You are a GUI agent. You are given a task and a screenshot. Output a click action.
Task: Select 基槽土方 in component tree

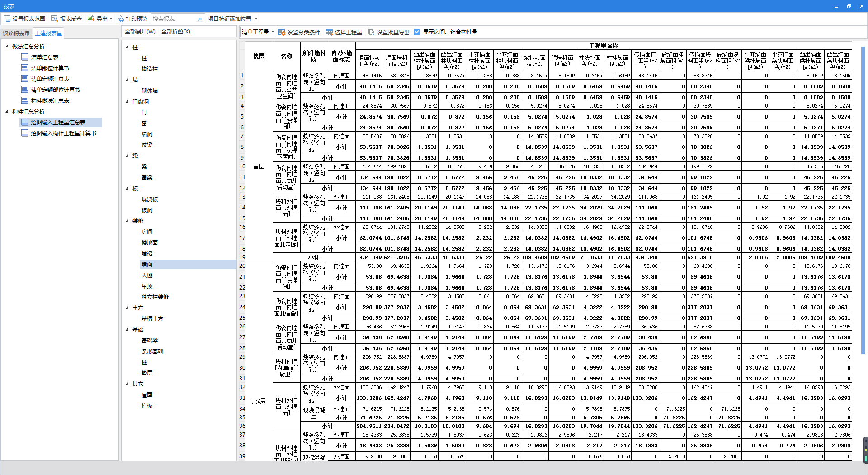(x=152, y=318)
